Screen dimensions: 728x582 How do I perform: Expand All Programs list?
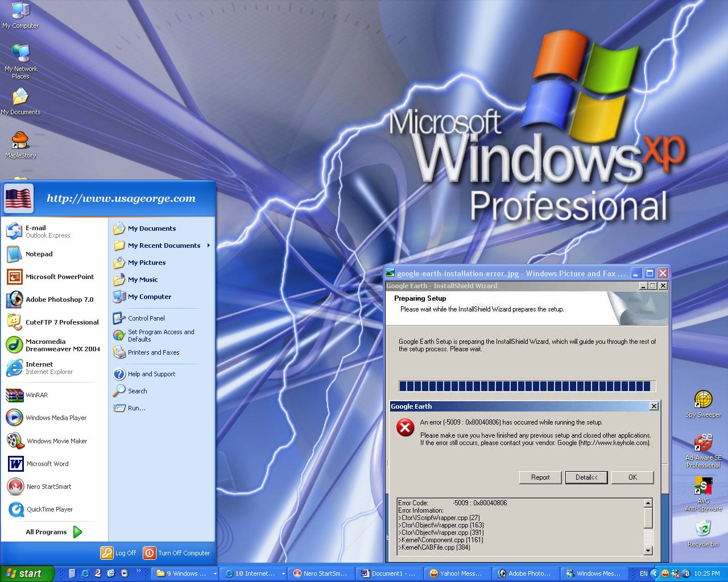tap(54, 532)
